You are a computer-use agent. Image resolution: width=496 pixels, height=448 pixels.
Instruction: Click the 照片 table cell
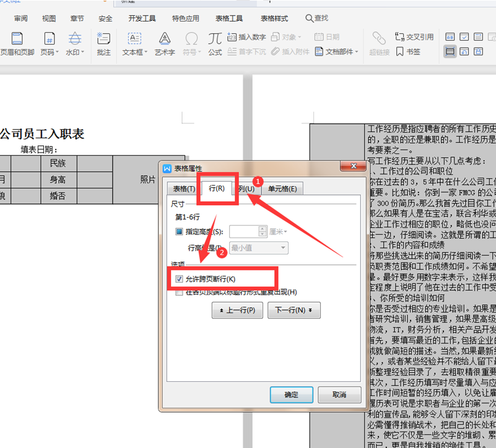(x=148, y=179)
